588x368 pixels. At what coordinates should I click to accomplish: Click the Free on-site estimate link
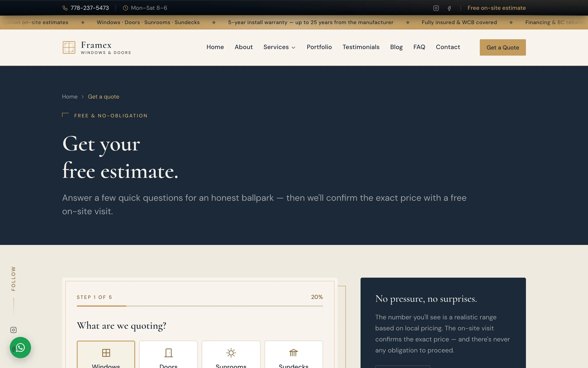point(496,8)
